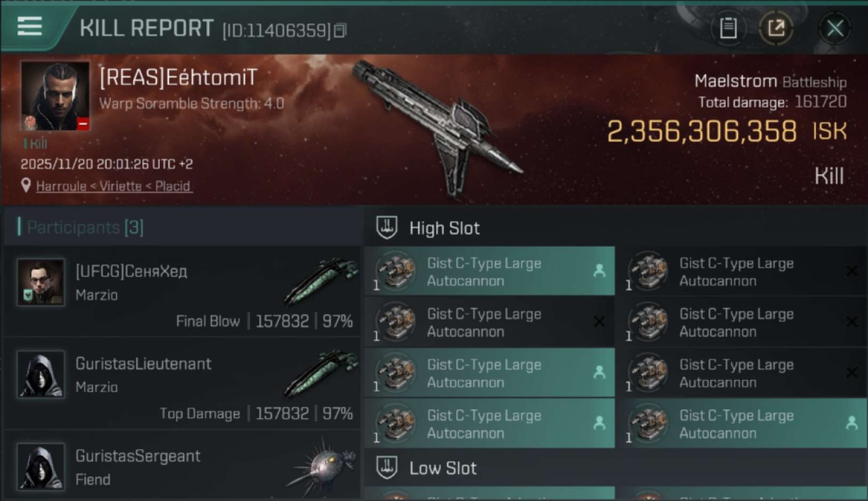Open the Harroule < Viriette < Placid link
This screenshot has height=501, width=868.
114,186
